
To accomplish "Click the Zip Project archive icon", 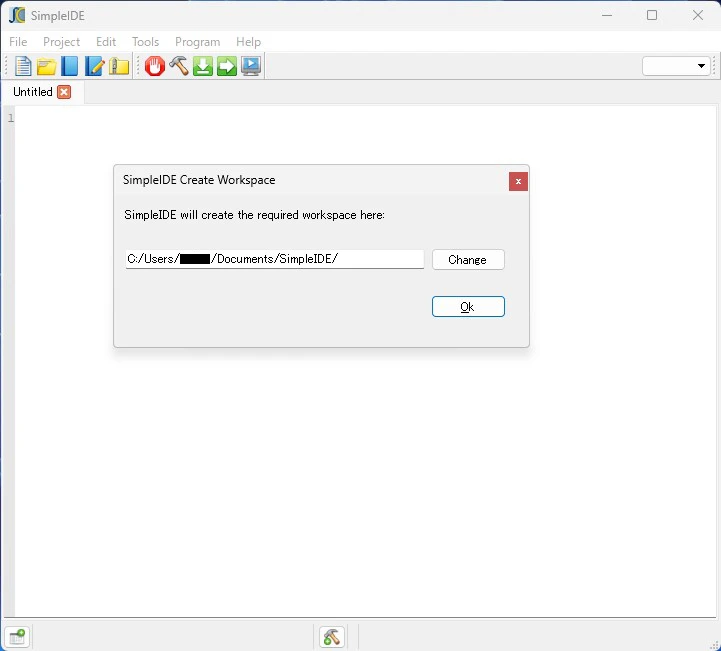I will pos(119,66).
